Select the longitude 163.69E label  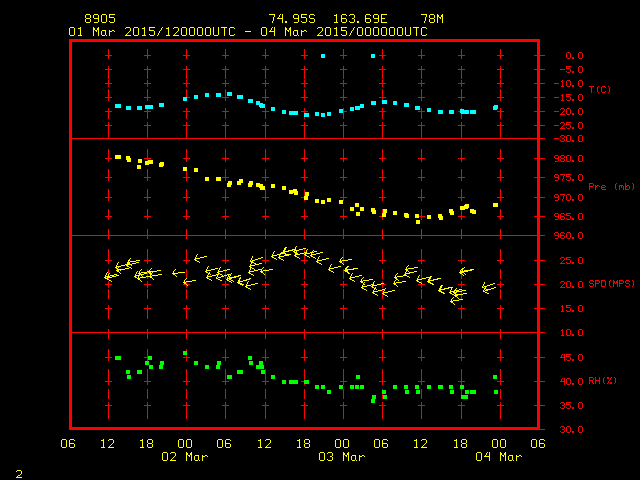(x=360, y=19)
